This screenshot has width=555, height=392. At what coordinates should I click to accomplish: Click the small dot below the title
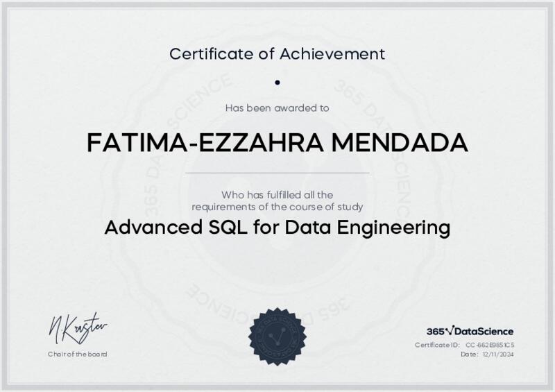point(277,82)
